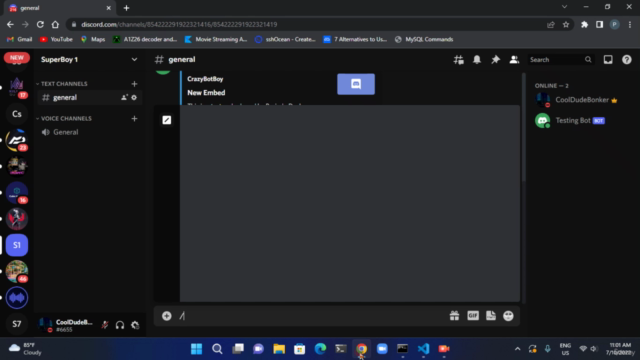This screenshot has width=640, height=360.
Task: Go back in browser
Action: 10,24
